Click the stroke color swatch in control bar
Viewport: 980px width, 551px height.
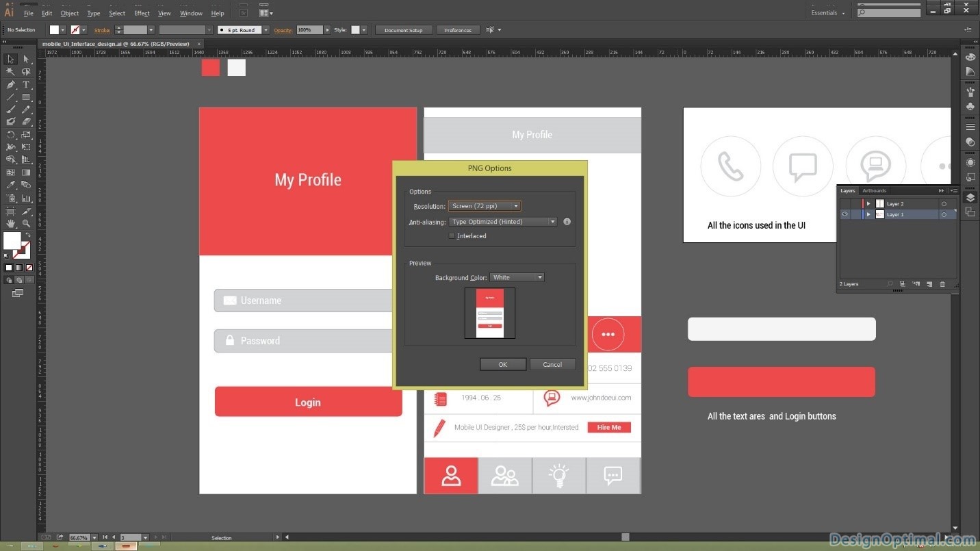point(75,30)
